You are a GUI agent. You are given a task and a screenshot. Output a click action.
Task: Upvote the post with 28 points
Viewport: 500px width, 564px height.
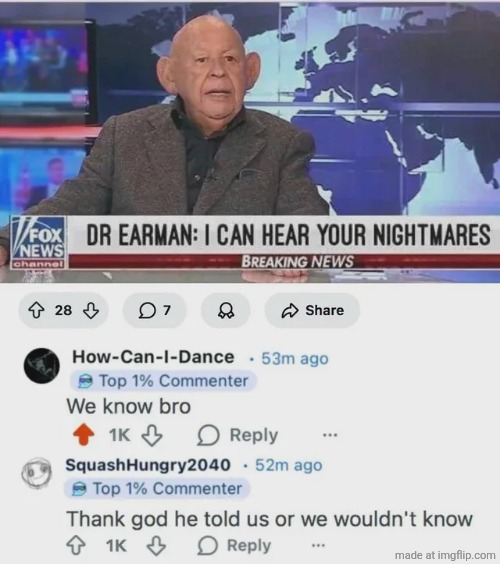pos(36,310)
